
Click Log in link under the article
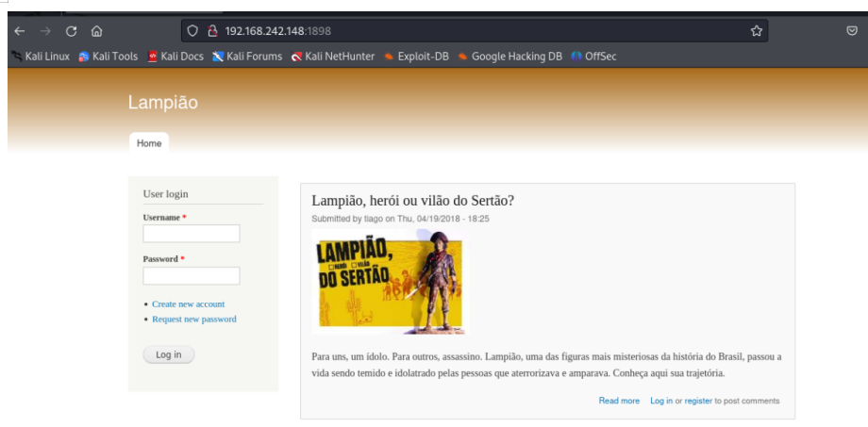point(661,401)
